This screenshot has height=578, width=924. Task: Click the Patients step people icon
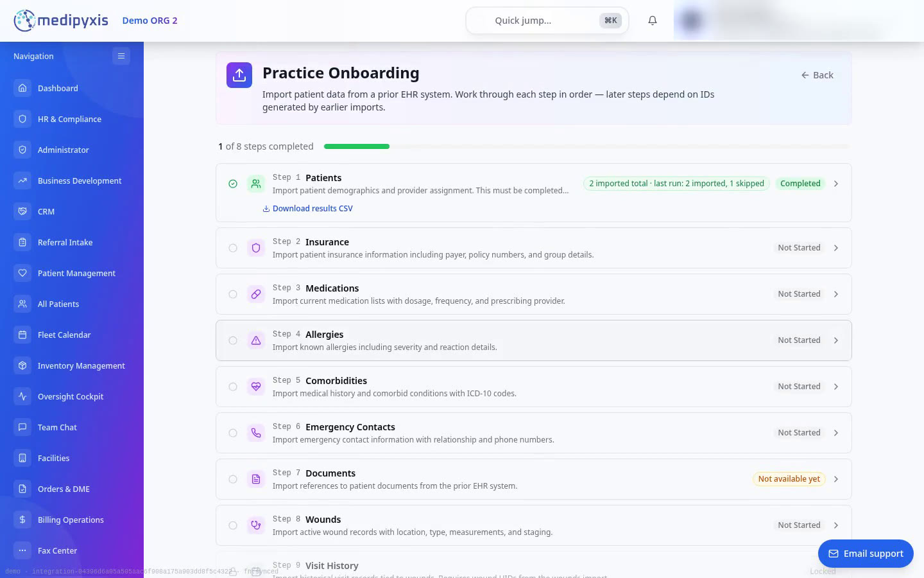256,184
